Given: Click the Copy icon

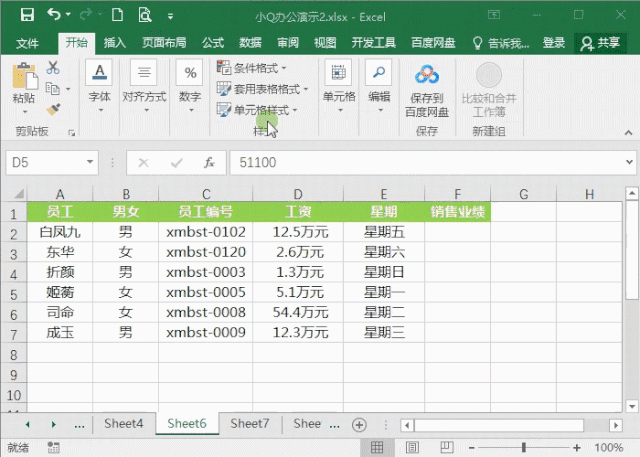Looking at the screenshot, I should (x=53, y=89).
